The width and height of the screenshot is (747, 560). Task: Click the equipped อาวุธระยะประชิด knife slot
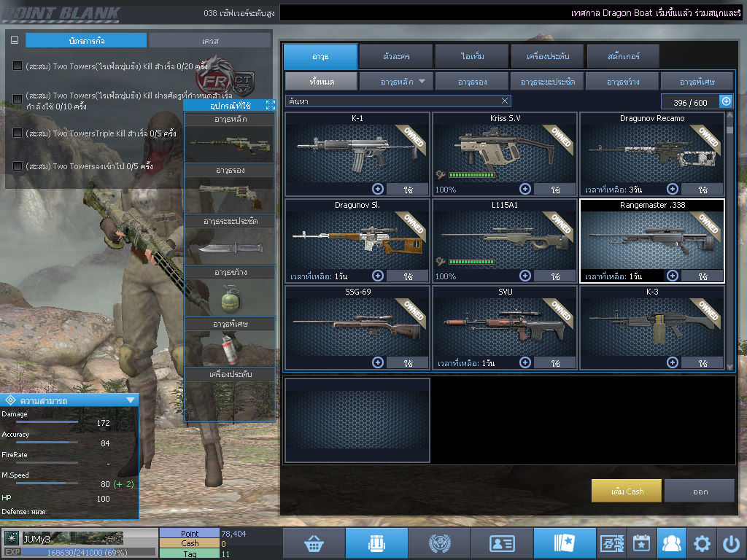230,247
